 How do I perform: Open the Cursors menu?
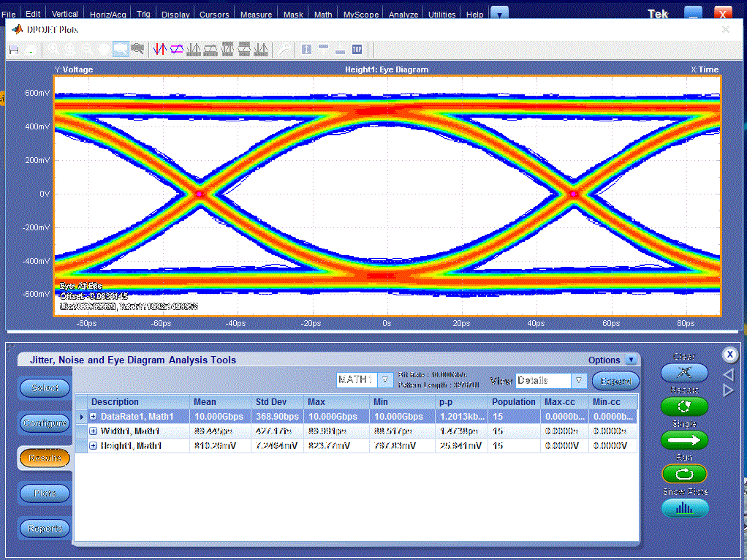[214, 15]
